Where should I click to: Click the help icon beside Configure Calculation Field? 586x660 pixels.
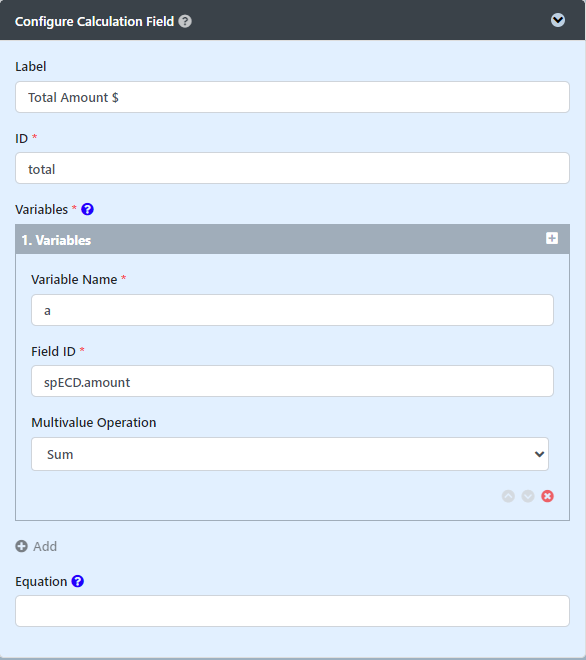[x=185, y=21]
